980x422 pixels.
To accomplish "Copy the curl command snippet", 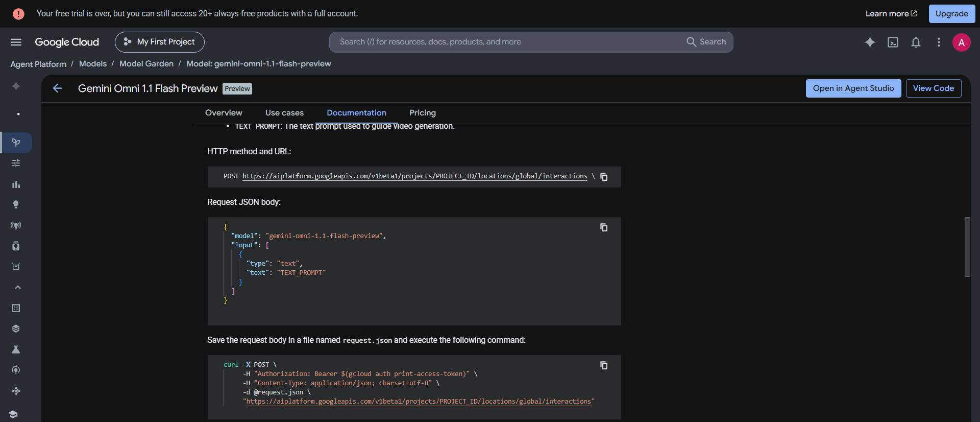I will pos(604,365).
